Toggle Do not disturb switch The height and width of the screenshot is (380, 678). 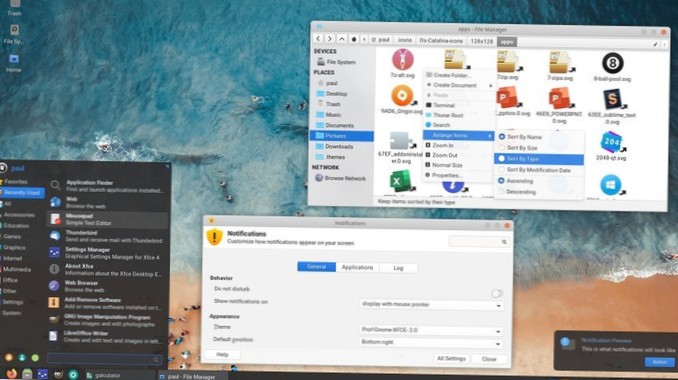497,294
